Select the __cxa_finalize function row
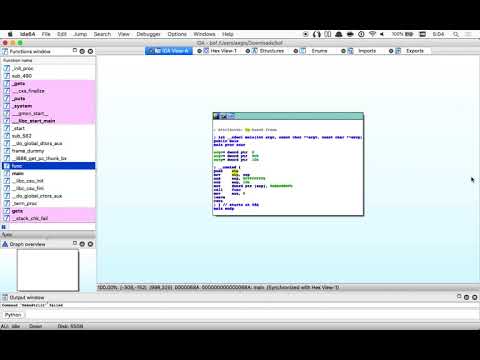 tap(49, 91)
